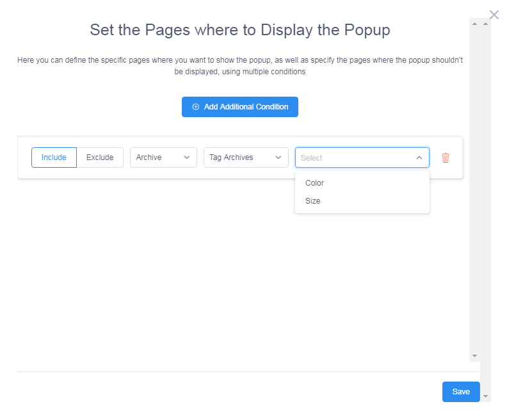
Task: Click the Tag Archives chevron arrow
Action: point(278,157)
